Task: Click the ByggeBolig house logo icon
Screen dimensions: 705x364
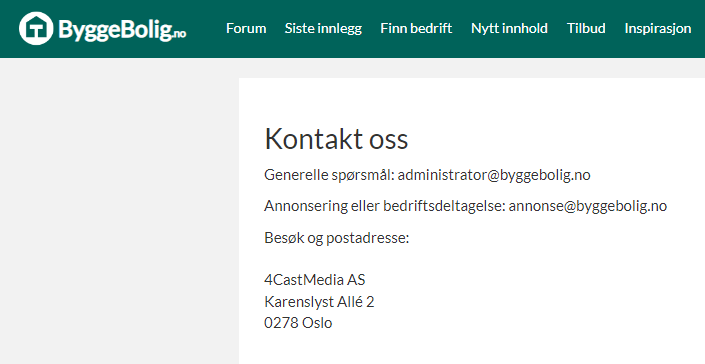Action: [36, 28]
